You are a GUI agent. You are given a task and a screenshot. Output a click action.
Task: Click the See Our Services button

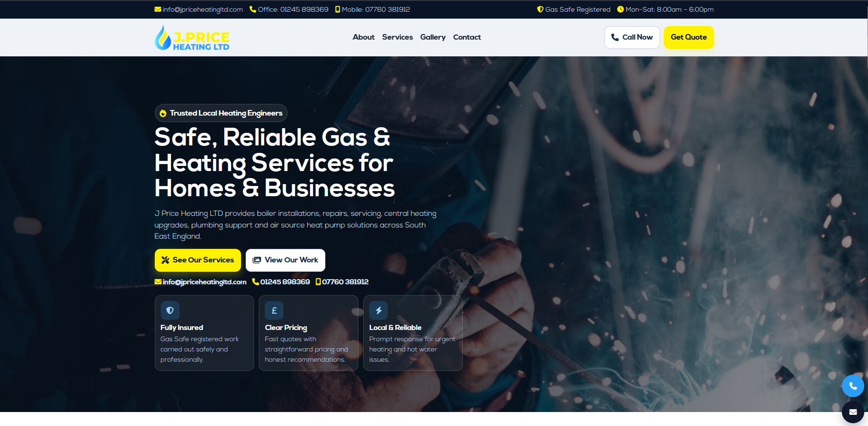[198, 260]
